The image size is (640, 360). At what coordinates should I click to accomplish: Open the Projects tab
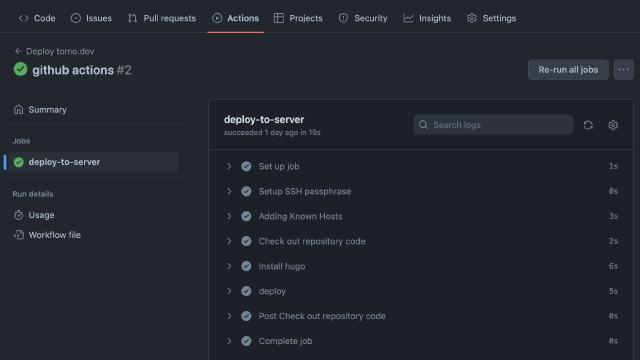coord(298,18)
